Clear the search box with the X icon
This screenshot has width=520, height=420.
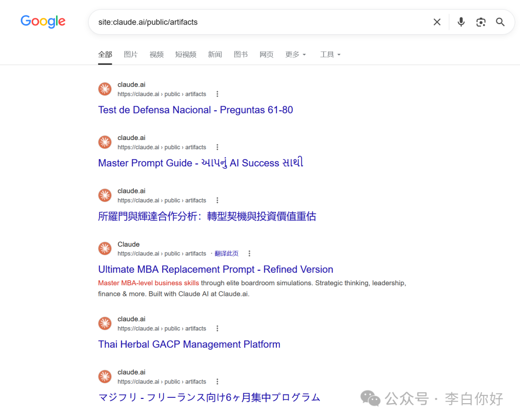[x=437, y=22]
